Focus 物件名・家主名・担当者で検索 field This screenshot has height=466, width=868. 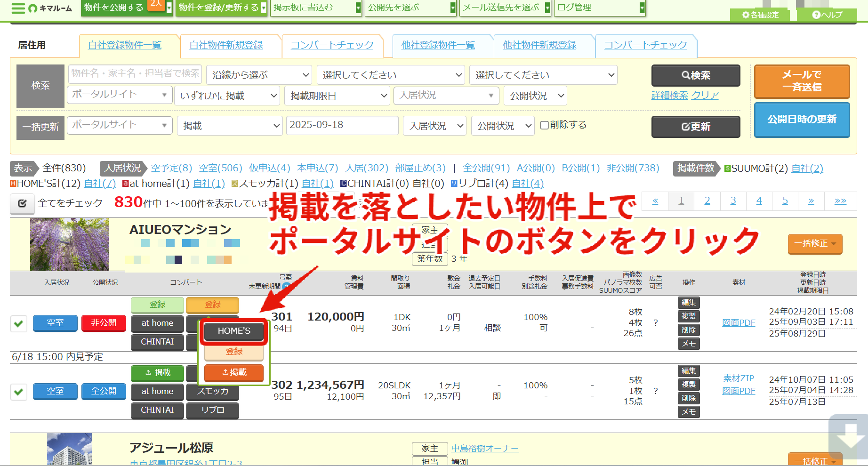tap(135, 73)
